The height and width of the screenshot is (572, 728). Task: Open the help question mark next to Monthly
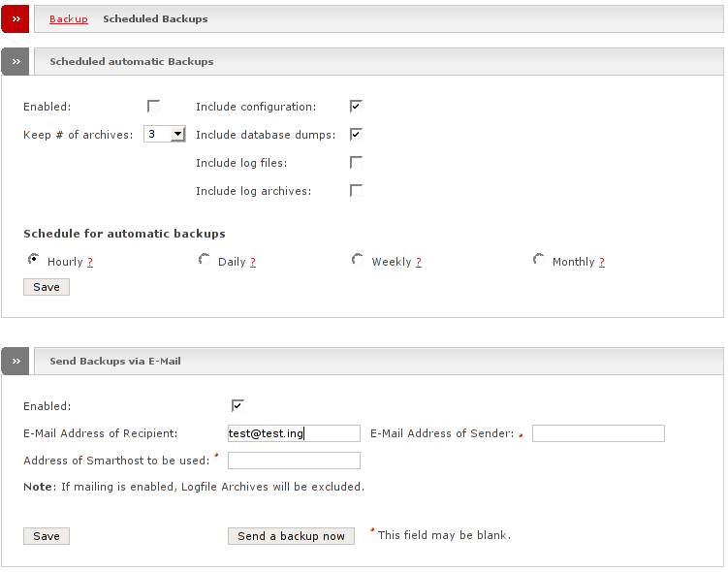pos(602,263)
